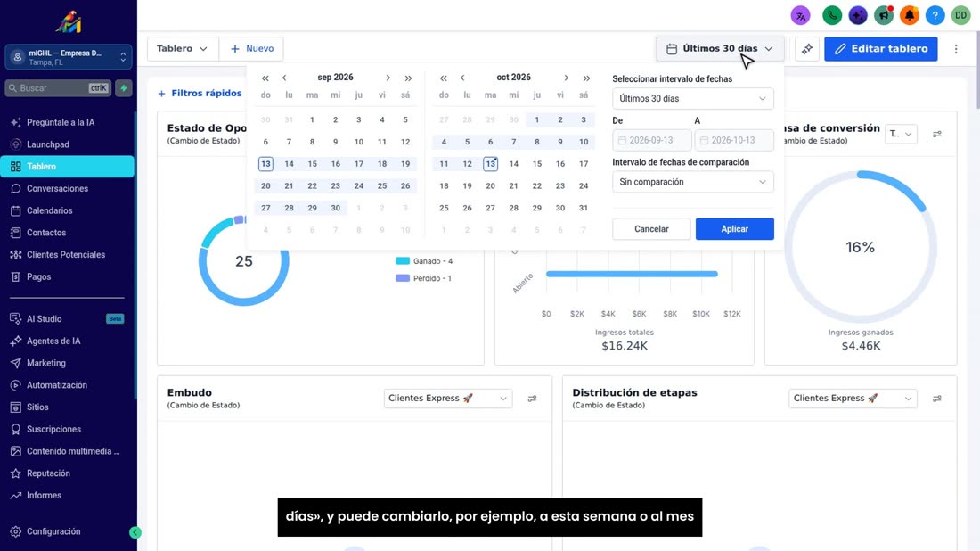Click the Cancelar button
The width and height of the screenshot is (980, 551).
(651, 229)
